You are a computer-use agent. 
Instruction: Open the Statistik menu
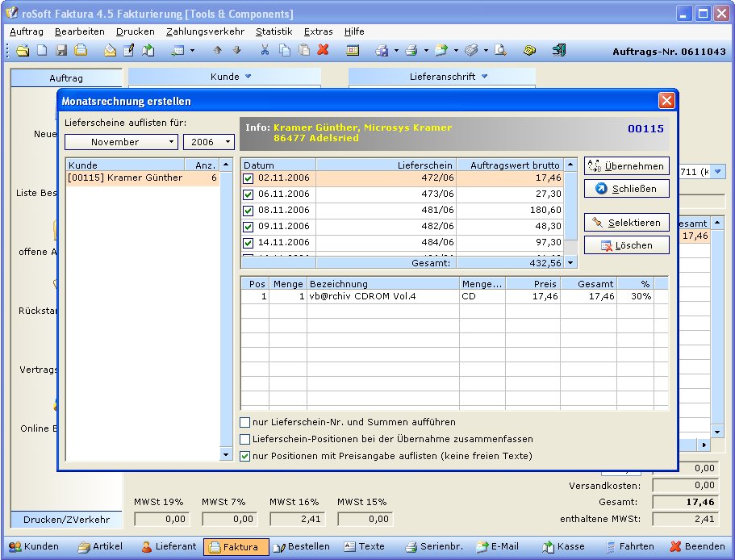274,31
